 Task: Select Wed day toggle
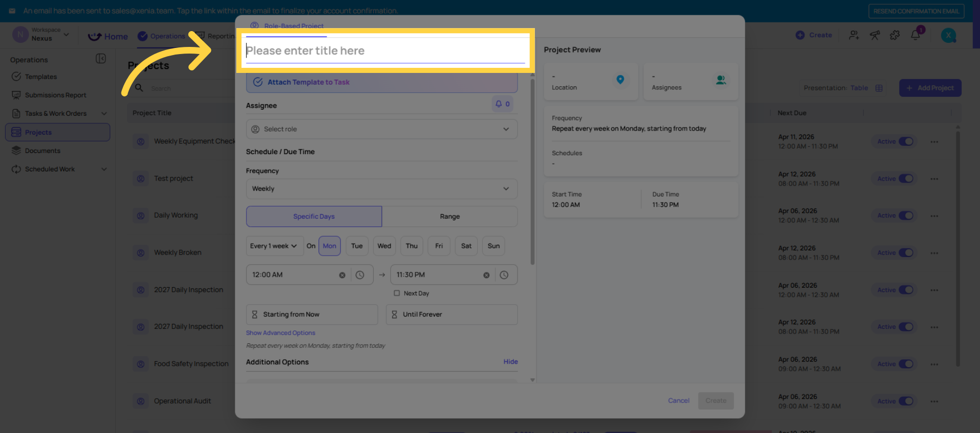[384, 246]
